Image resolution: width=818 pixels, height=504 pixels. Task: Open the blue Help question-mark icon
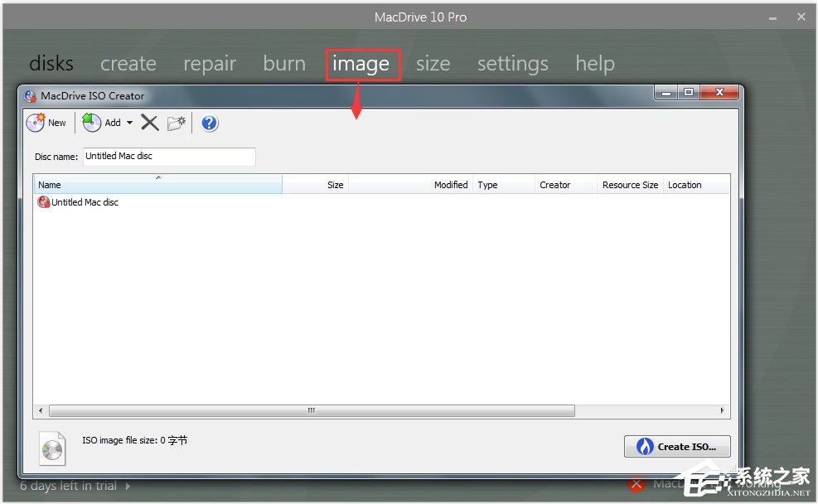click(209, 124)
